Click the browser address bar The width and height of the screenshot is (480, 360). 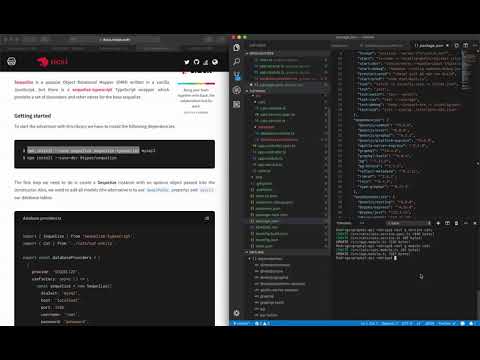[116, 40]
